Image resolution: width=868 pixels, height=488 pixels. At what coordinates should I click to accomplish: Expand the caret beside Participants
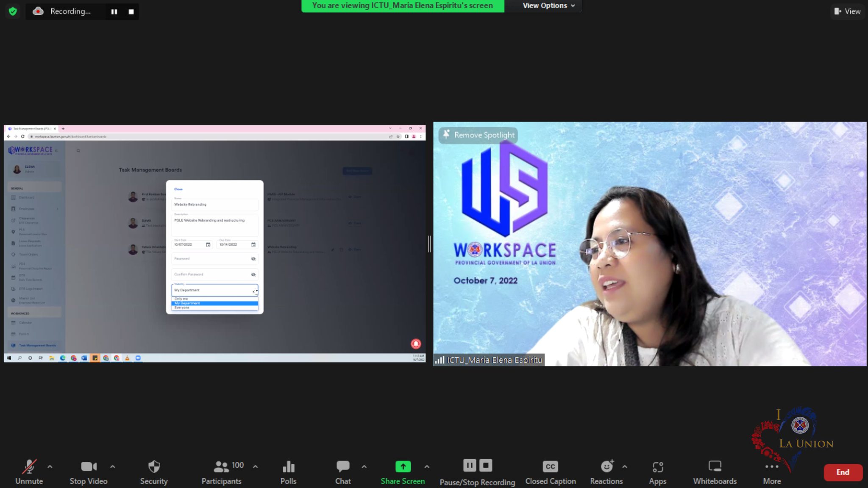(255, 466)
